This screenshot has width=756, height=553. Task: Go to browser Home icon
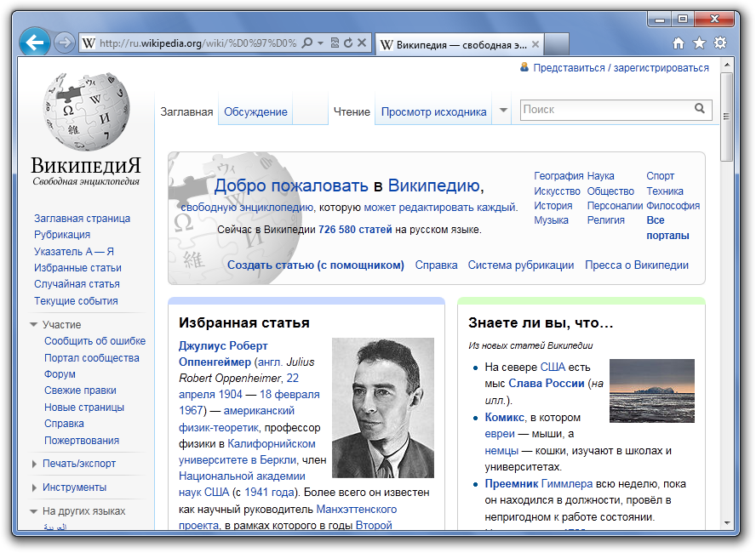click(x=679, y=43)
